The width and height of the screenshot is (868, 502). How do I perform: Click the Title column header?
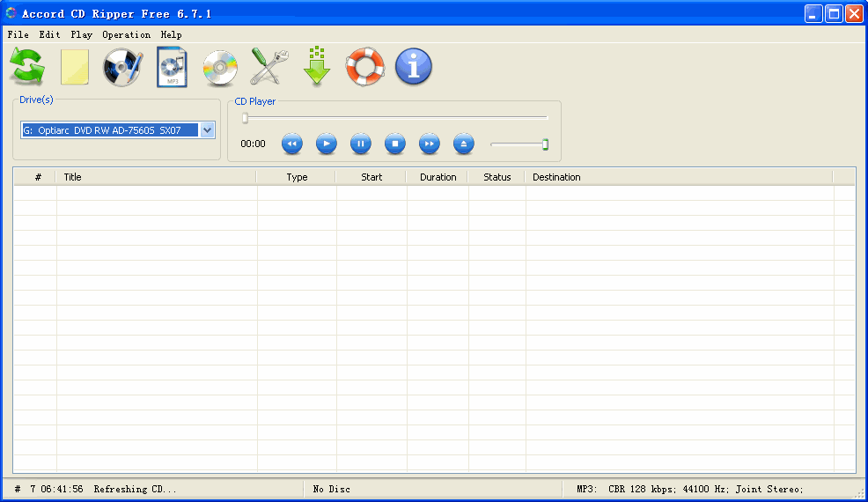(156, 177)
